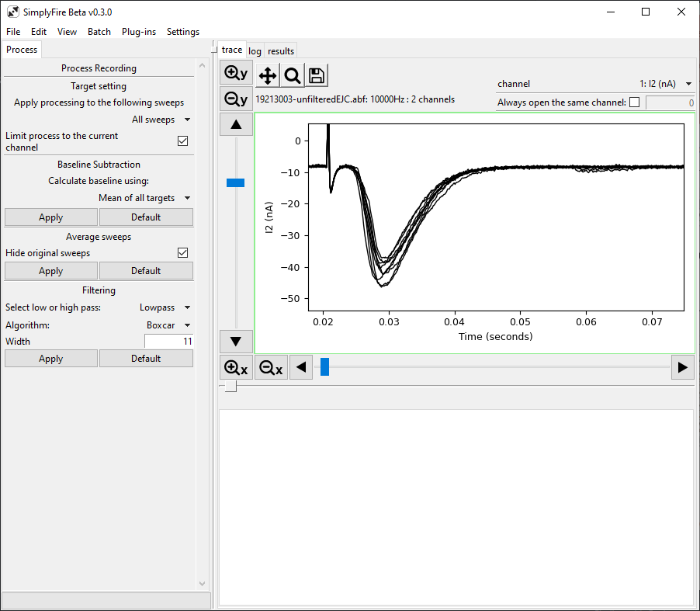The width and height of the screenshot is (700, 611).
Task: Click the horizontal pan slider handle
Action: [325, 366]
